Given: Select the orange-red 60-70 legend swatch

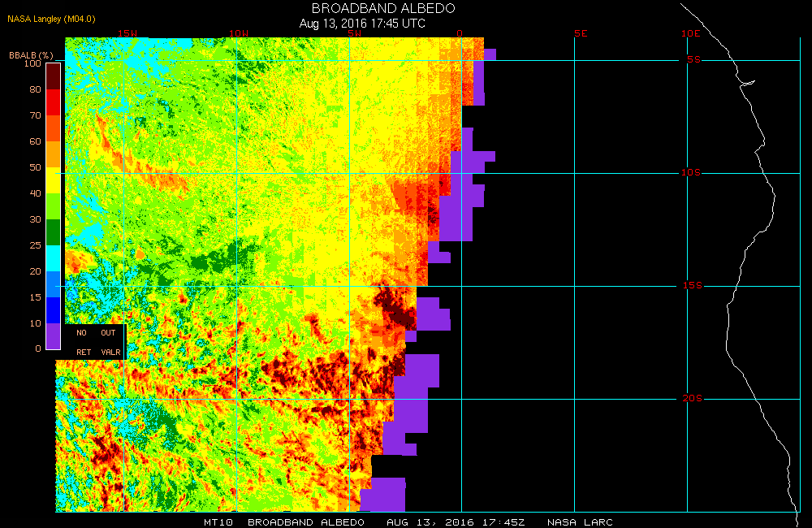Looking at the screenshot, I should (54, 128).
